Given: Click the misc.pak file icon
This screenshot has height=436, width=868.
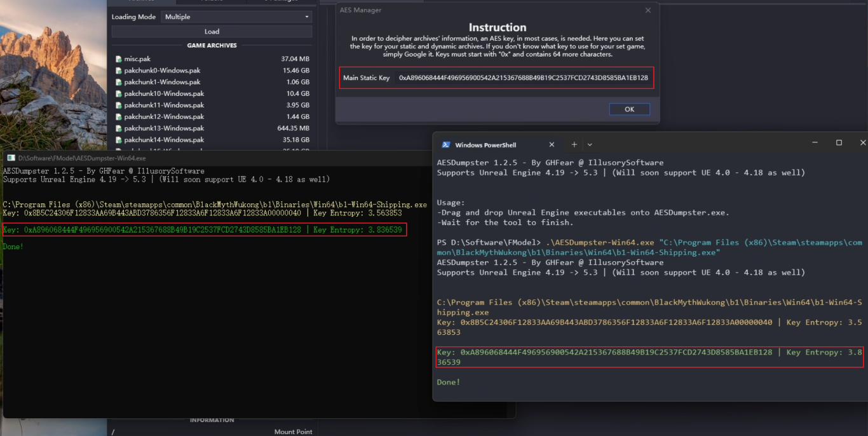Looking at the screenshot, I should tap(118, 59).
